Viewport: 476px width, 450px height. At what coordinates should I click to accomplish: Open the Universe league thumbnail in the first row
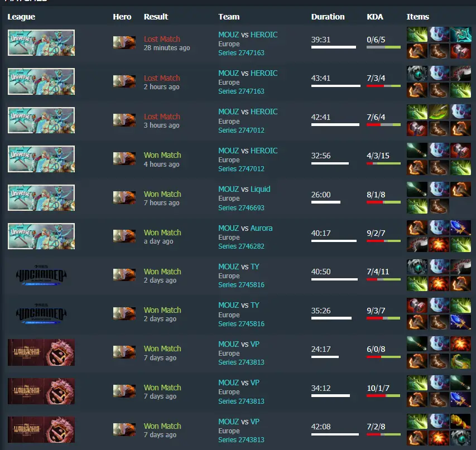click(41, 42)
